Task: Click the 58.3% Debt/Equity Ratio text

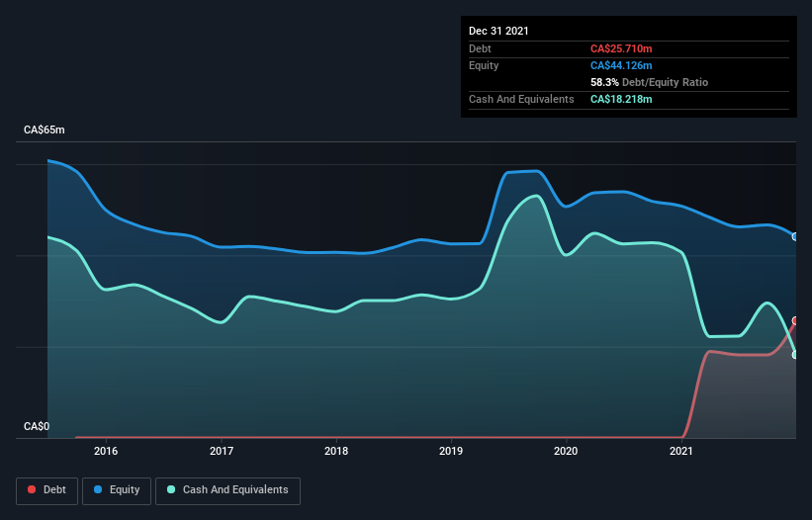Action: click(x=649, y=82)
